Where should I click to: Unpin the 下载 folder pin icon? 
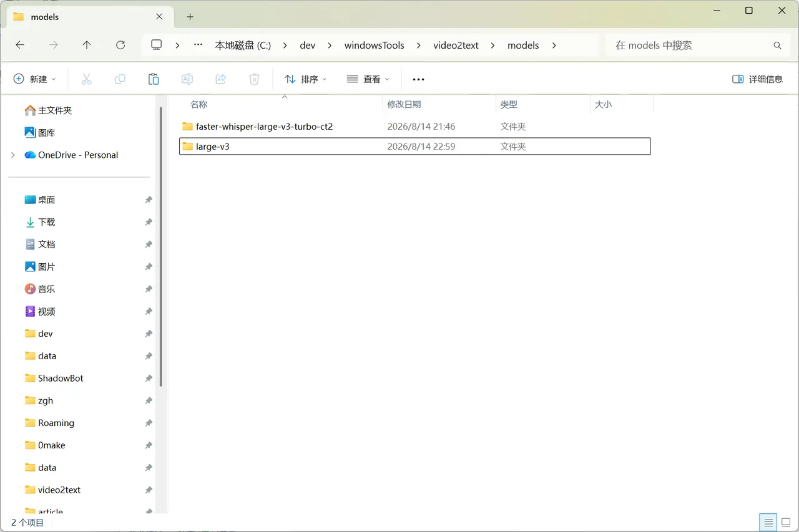point(149,222)
